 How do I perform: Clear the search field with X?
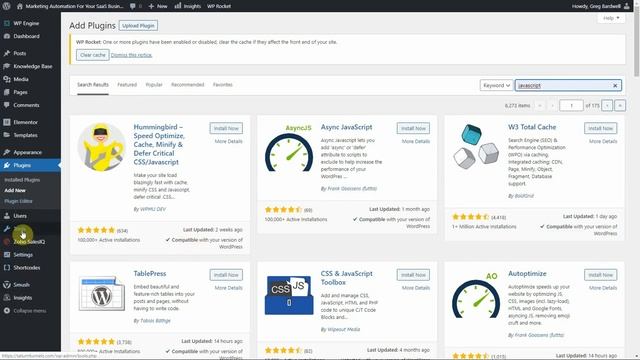coord(615,85)
